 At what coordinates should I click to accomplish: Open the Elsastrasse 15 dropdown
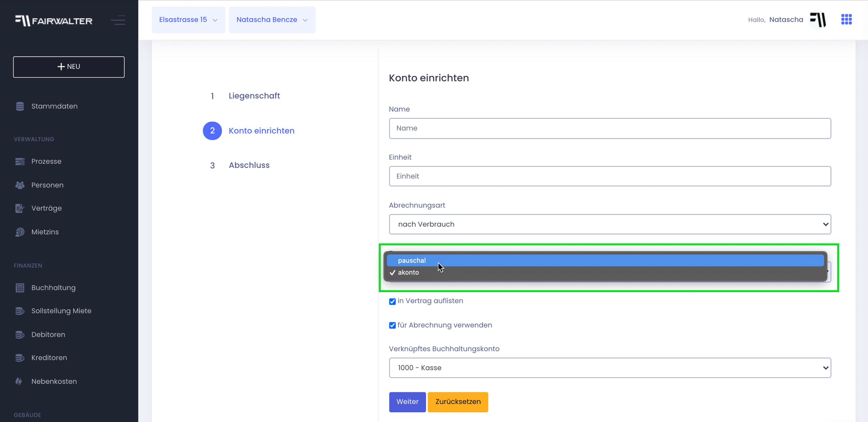point(189,20)
